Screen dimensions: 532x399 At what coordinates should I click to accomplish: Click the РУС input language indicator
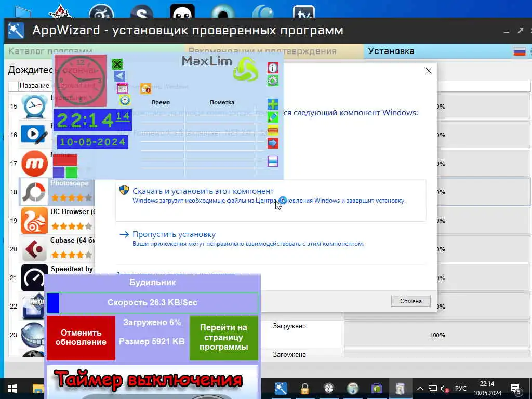pyautogui.click(x=460, y=389)
